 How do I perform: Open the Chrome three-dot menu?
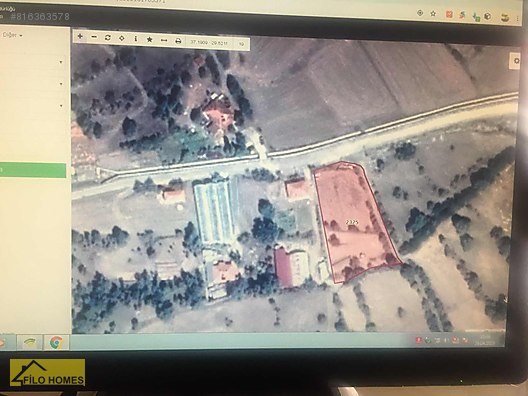coord(518,19)
